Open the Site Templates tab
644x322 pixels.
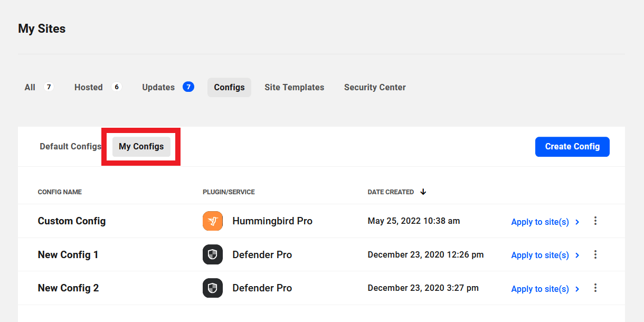pyautogui.click(x=294, y=87)
